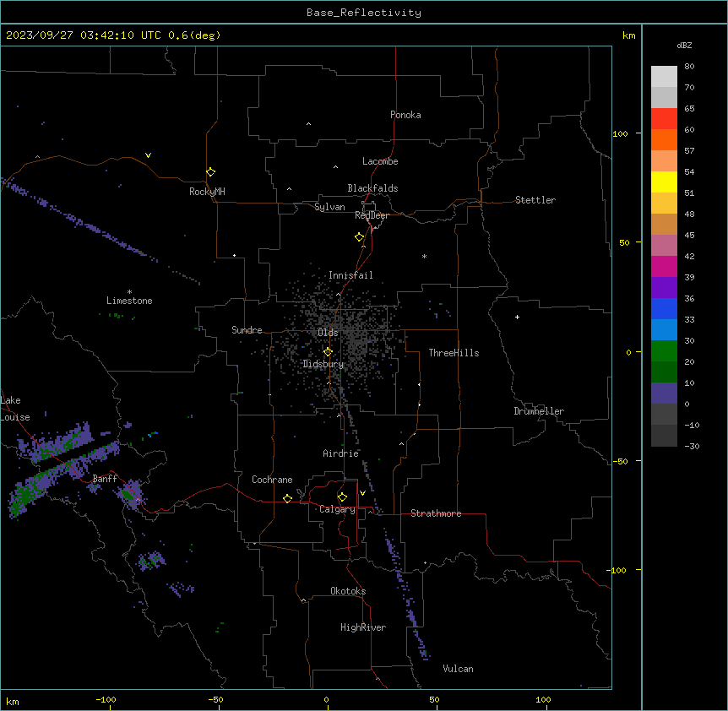728x711 pixels.
Task: Pick the magenta swatch in the dBZ legend
Action: tap(664, 266)
